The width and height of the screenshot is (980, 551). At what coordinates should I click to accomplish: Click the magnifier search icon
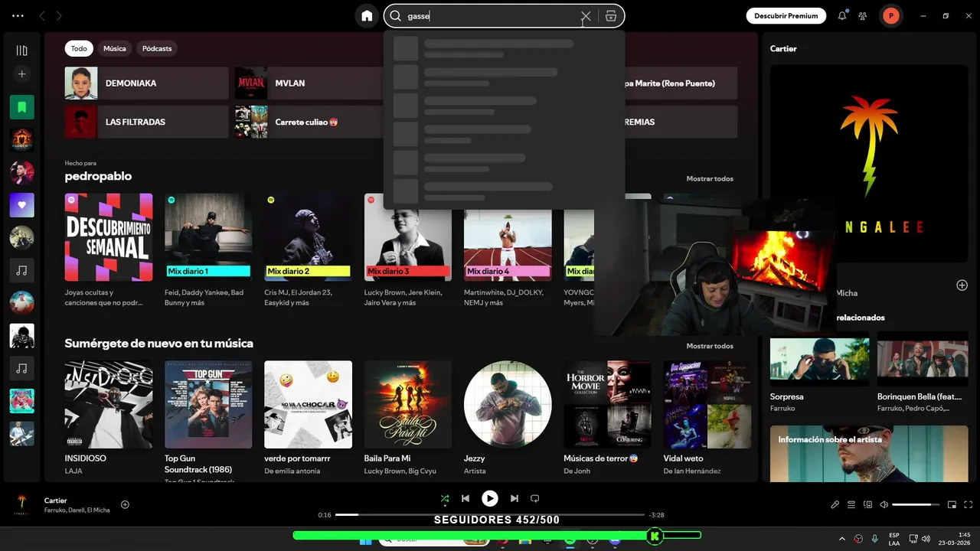[x=396, y=15]
